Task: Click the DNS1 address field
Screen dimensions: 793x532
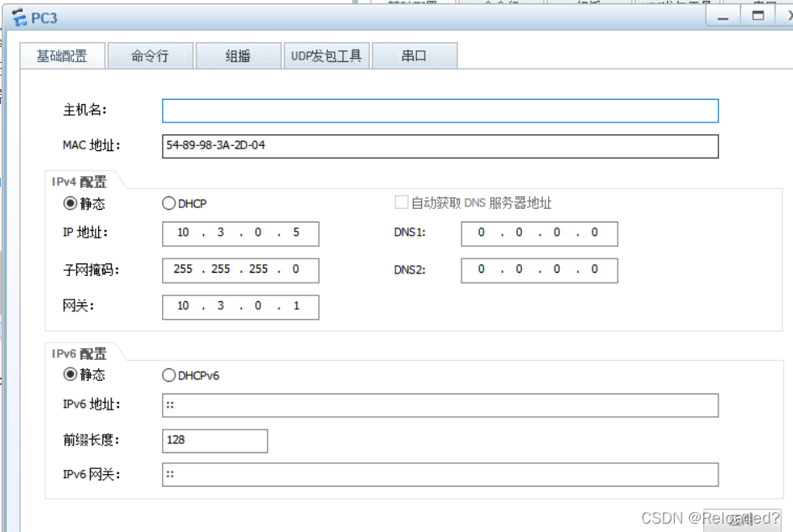Action: tap(539, 233)
